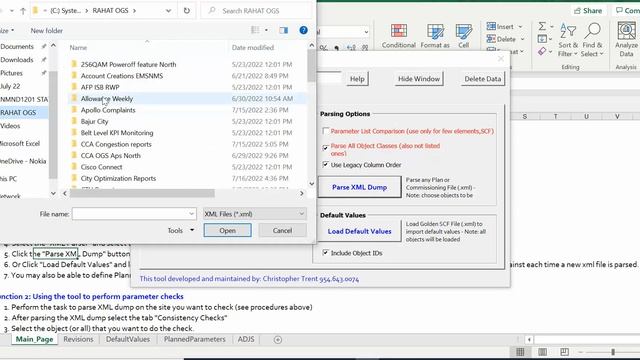Expand the File name combo box dropdown
This screenshot has height=360, width=640.
tap(191, 214)
